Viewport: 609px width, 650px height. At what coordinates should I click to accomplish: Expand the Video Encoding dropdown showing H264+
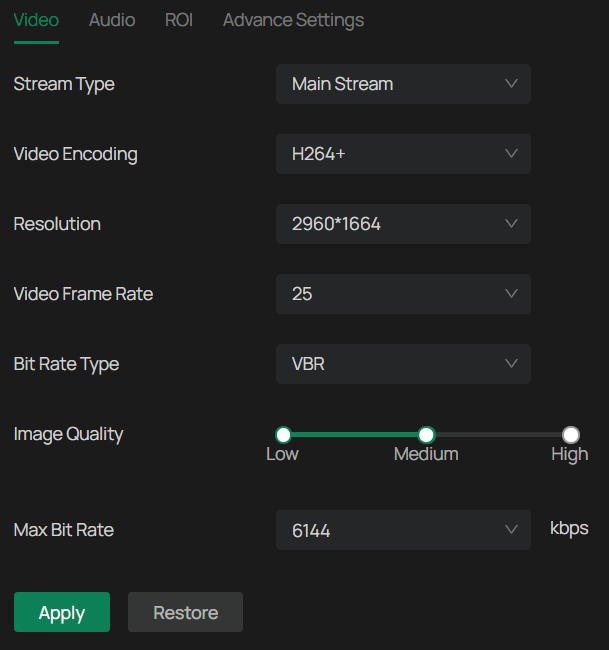[403, 154]
